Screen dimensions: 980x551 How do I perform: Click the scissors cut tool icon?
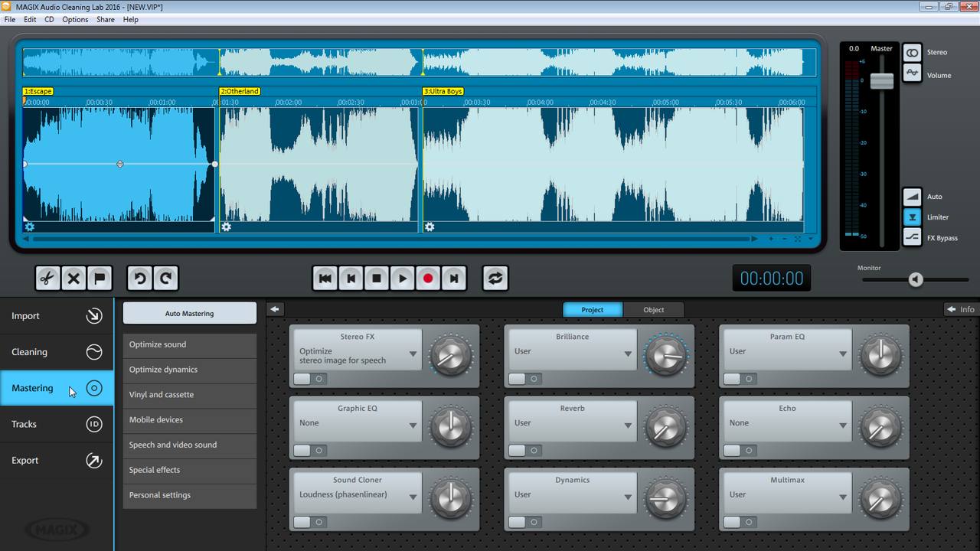point(47,279)
